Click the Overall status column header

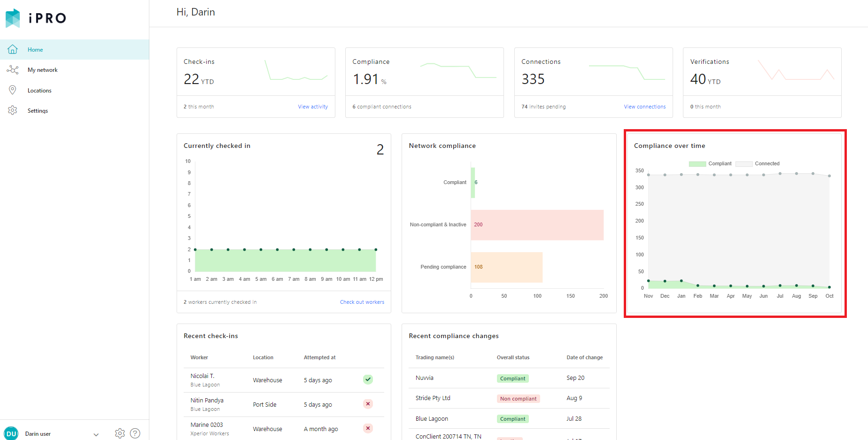(x=513, y=358)
